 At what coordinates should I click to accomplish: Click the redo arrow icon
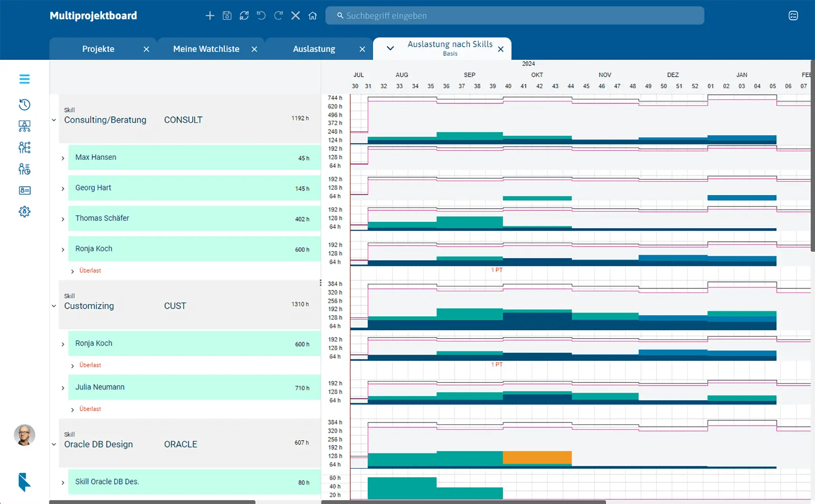pyautogui.click(x=278, y=16)
